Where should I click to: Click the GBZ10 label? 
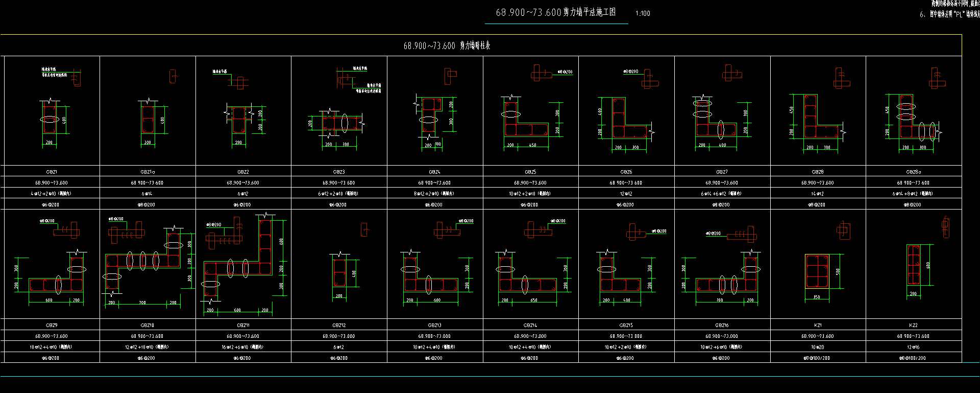[x=148, y=325]
